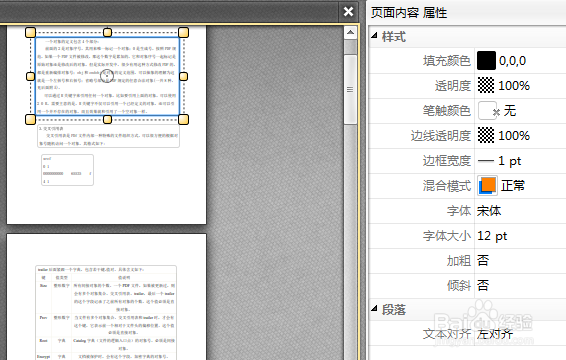Screen dimensions: 566x360
Task: Click the 透明度 checkerboard icon
Action: [486, 85]
